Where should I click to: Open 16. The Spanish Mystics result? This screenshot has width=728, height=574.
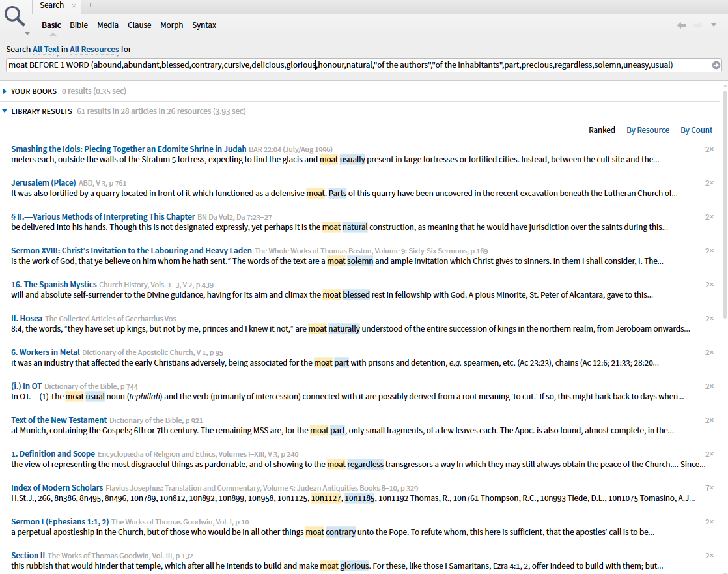[x=54, y=284]
